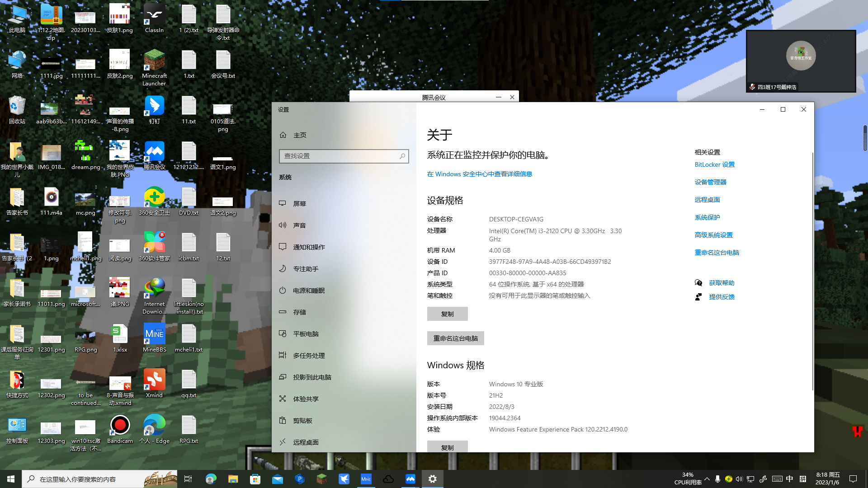Open Remote Desktop (远程桌面) related link
Viewport: 868px width, 488px height.
708,200
